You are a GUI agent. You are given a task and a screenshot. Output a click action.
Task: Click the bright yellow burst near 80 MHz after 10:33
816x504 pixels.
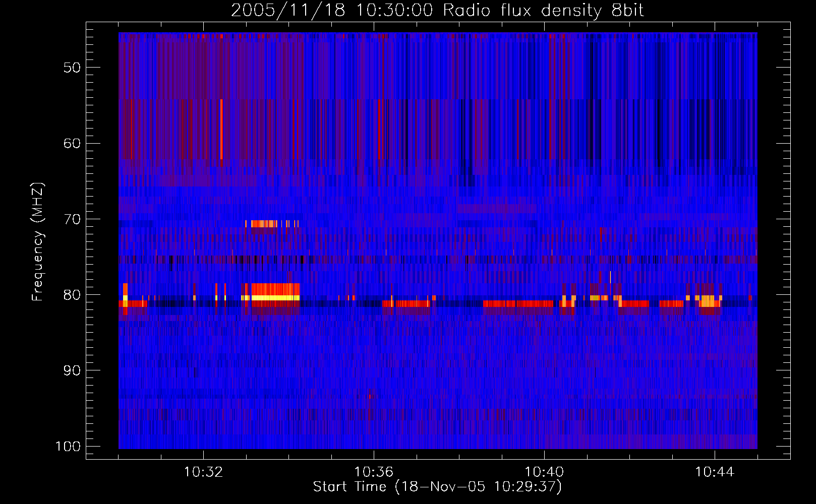[x=275, y=298]
